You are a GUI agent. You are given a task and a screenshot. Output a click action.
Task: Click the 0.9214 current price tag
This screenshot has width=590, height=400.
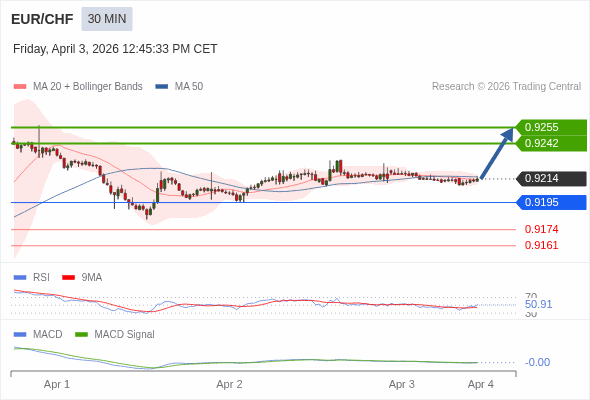click(x=551, y=178)
